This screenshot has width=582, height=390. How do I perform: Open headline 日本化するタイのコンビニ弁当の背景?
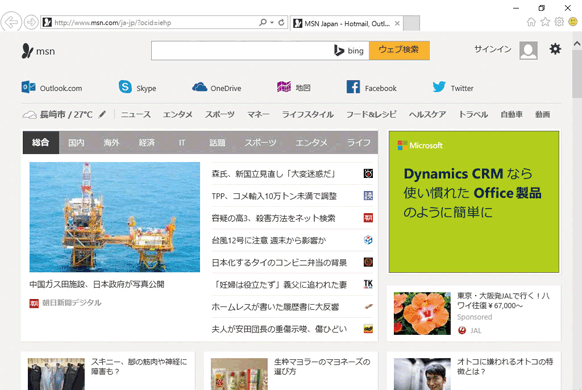coord(279,263)
